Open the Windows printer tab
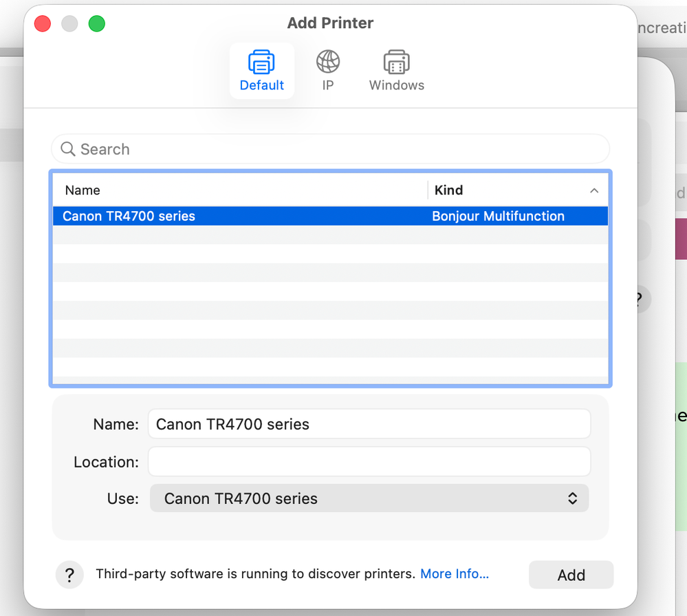 pyautogui.click(x=397, y=71)
